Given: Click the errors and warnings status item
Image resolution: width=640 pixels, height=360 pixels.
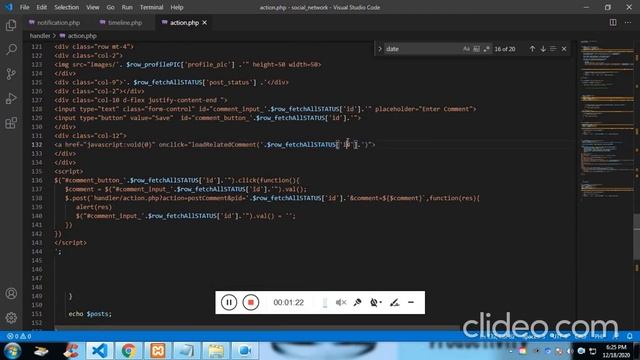Looking at the screenshot, I should tap(19, 336).
